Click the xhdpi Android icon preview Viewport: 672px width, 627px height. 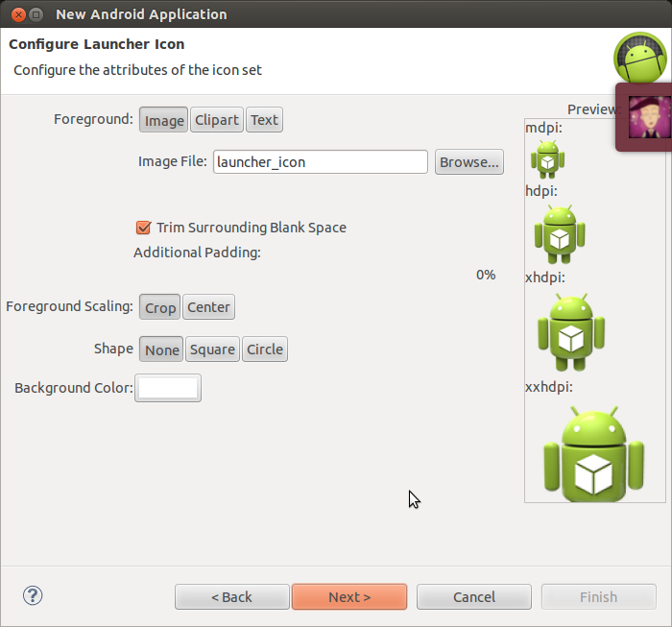[x=571, y=332]
